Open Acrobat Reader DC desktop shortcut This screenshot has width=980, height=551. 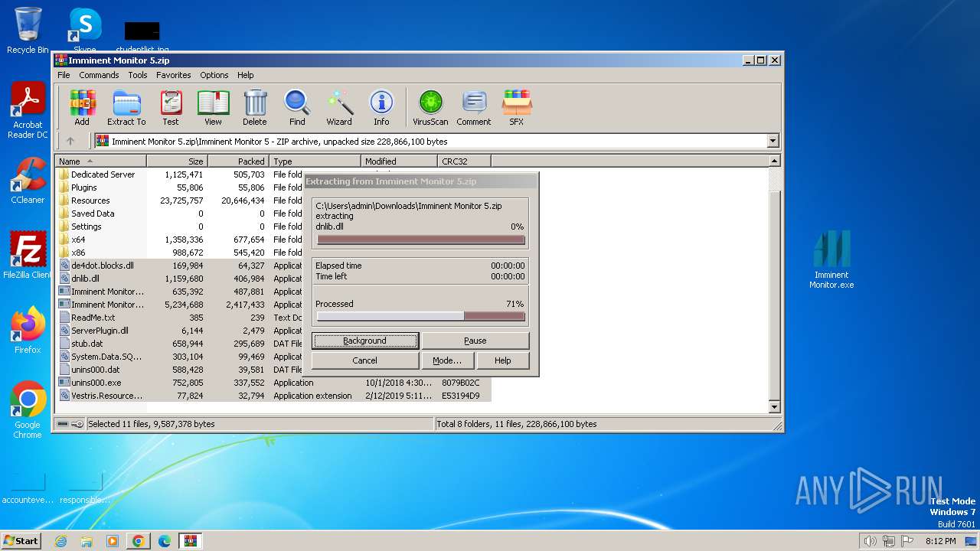point(28,111)
